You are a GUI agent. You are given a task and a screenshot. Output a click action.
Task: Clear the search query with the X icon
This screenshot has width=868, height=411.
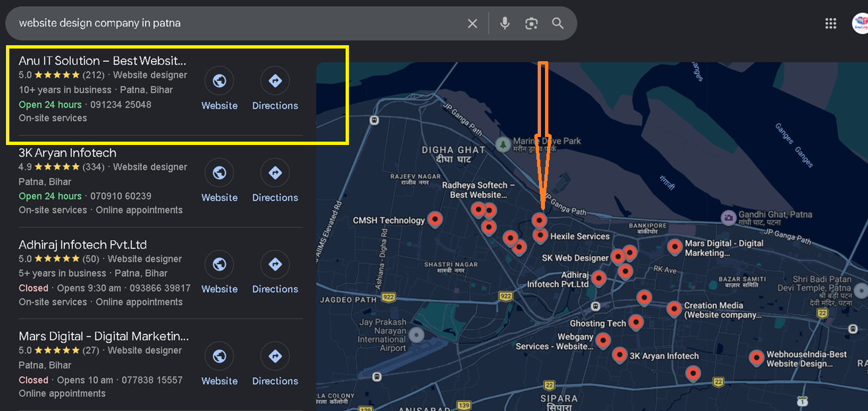click(x=473, y=23)
